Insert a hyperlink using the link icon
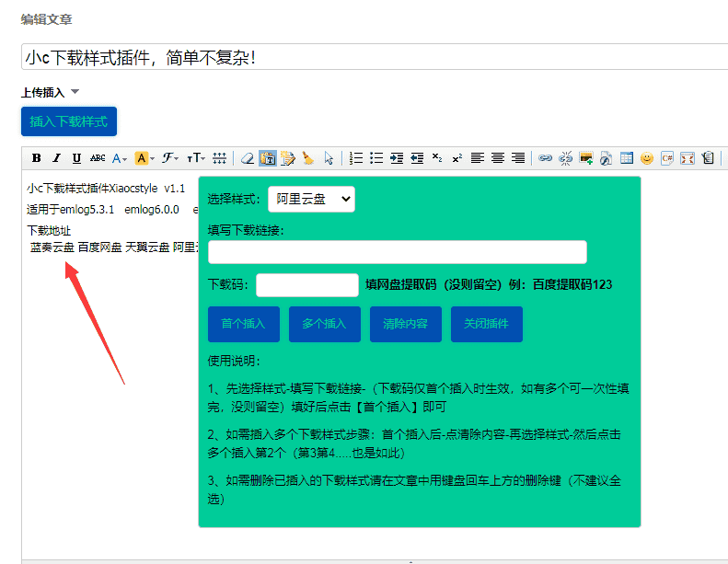 pos(546,158)
